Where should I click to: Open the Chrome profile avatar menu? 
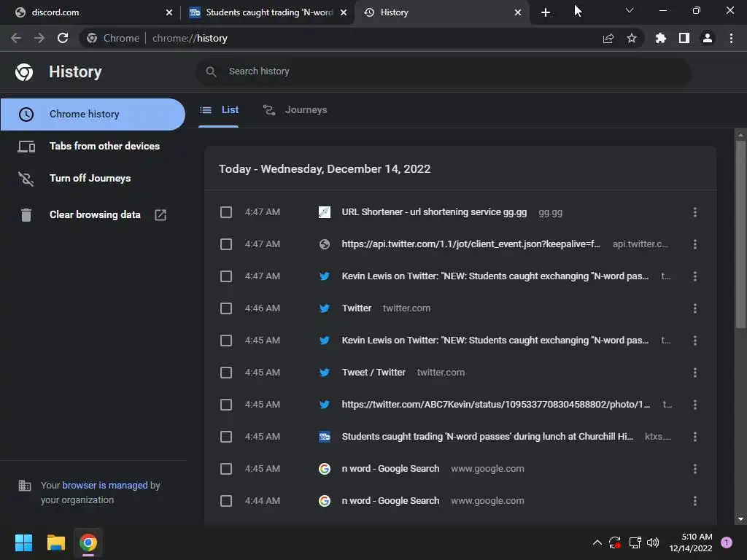click(708, 38)
